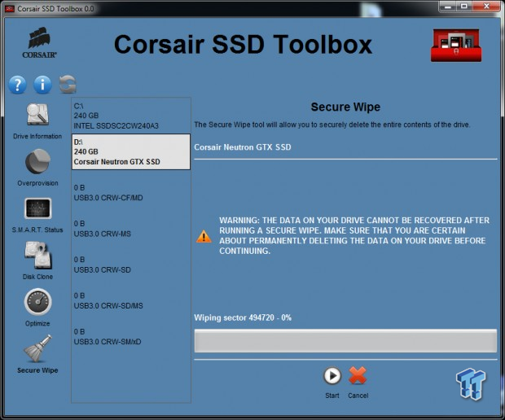The width and height of the screenshot is (505, 420).
Task: Click the Cancel label
Action: (358, 396)
